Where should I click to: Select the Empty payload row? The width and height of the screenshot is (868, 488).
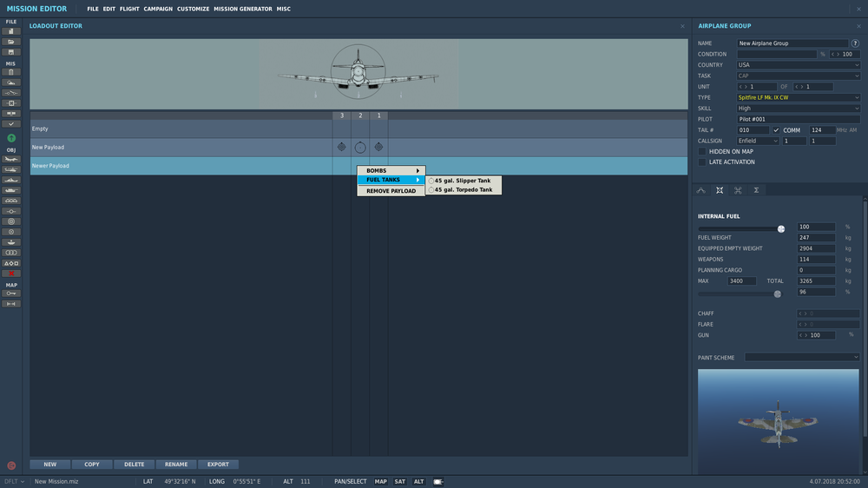click(x=358, y=129)
